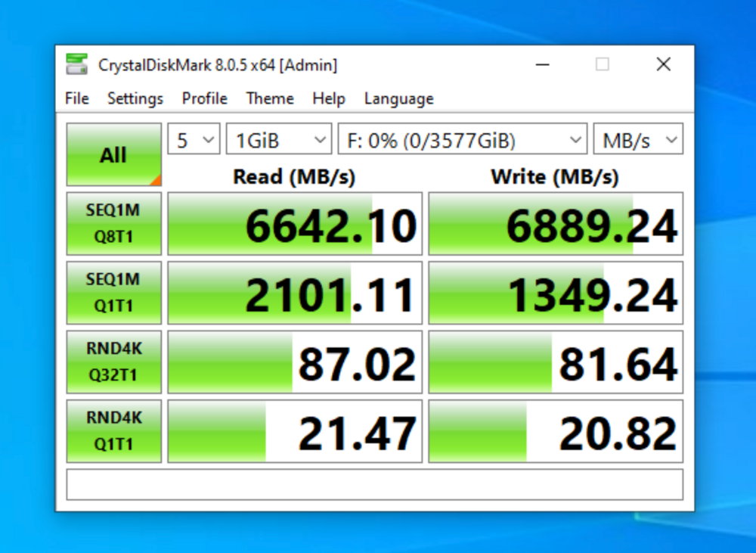Start the SEQ1M Q8T1 test
This screenshot has width=756, height=553.
114,223
